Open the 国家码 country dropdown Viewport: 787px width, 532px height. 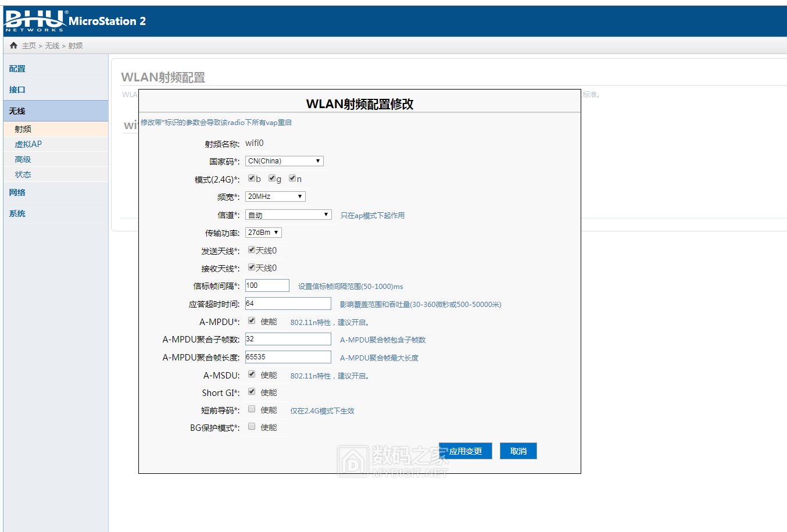284,160
